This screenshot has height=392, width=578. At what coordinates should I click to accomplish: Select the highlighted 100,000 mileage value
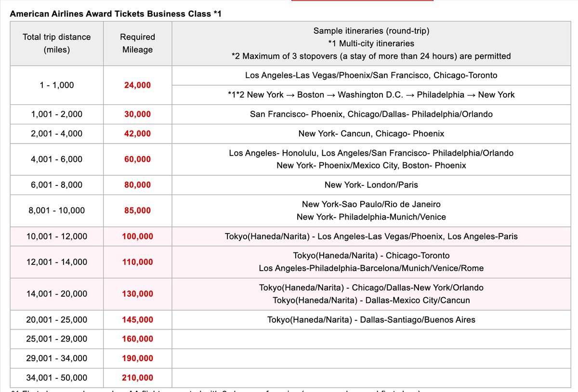pos(137,236)
